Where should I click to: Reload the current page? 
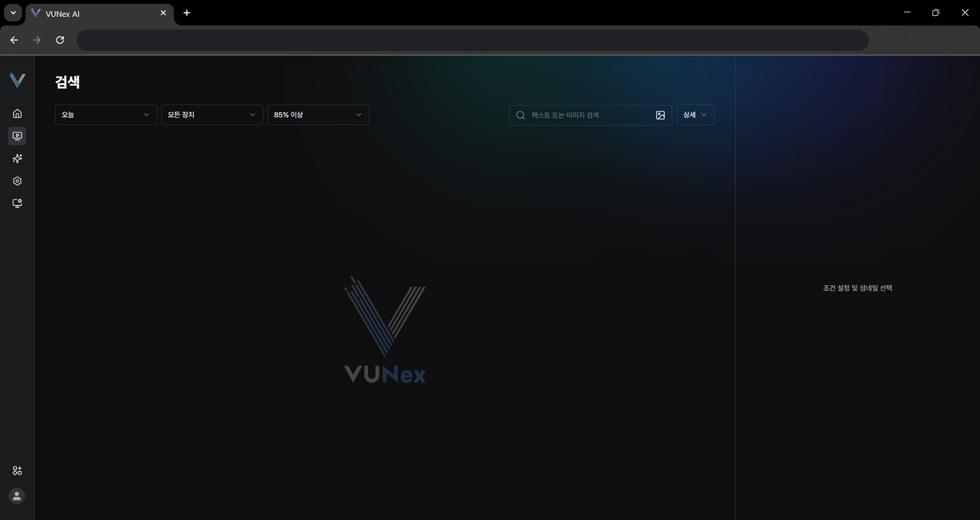(x=60, y=40)
